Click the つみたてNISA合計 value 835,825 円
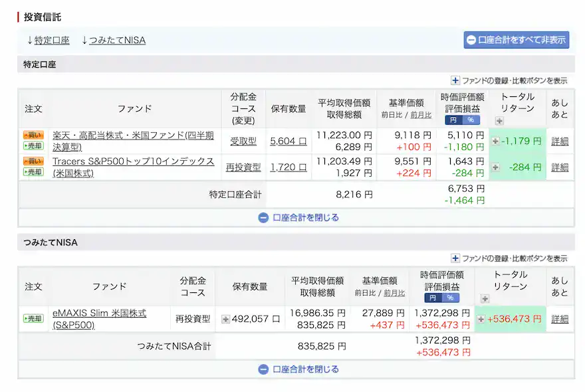 point(322,346)
